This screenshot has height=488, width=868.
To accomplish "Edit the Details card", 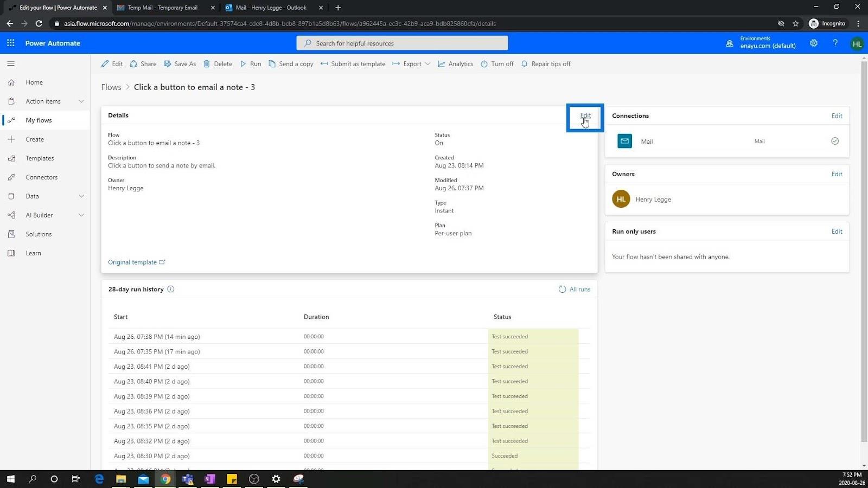I will click(x=585, y=115).
